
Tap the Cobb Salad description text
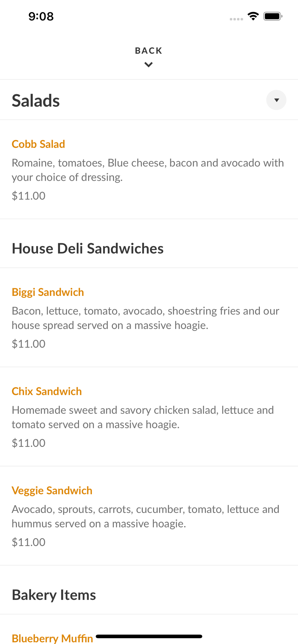pyautogui.click(x=148, y=170)
